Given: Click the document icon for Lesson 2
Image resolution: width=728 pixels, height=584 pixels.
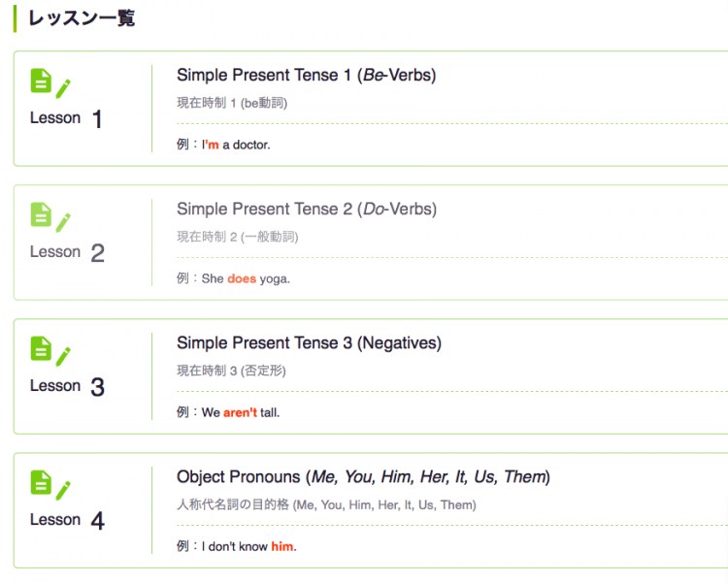Looking at the screenshot, I should 41,214.
